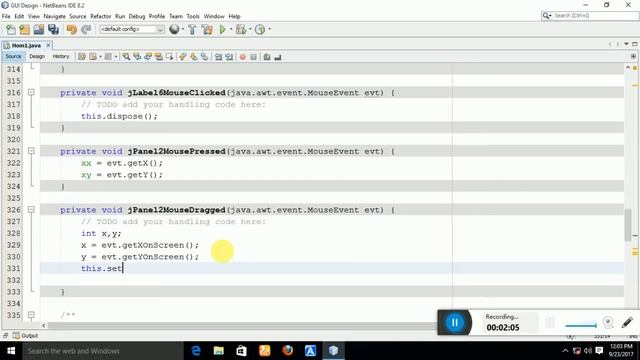Click the Shift Line Left icon
This screenshot has height=360, width=640.
pyautogui.click(x=218, y=57)
